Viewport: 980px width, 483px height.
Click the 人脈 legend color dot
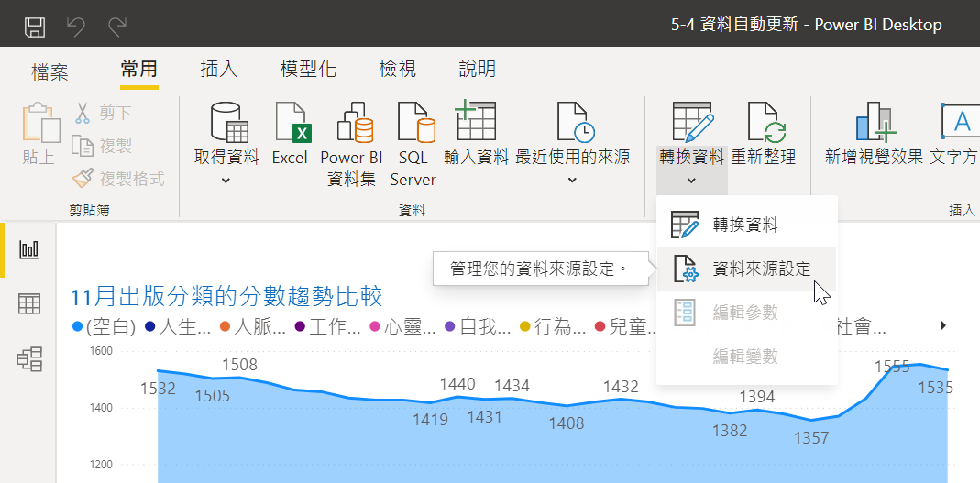tap(225, 326)
